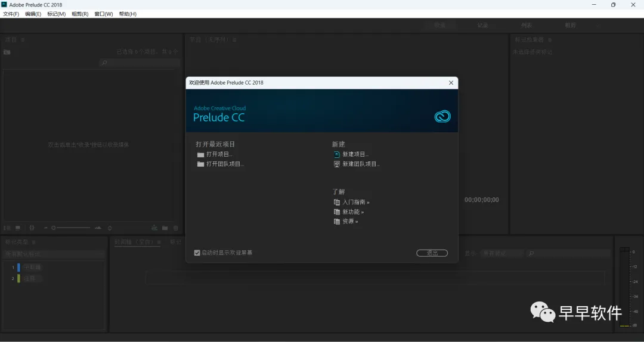Open the 标记检查器 panel menu icon
This screenshot has height=342, width=644.
click(x=550, y=40)
